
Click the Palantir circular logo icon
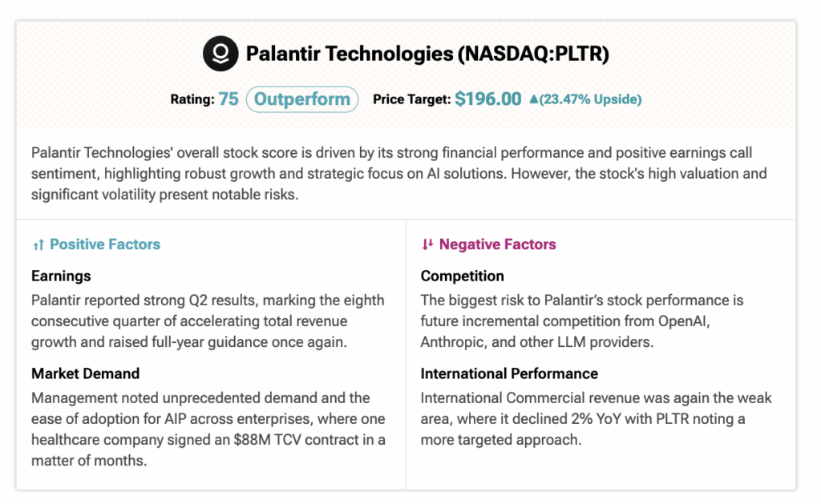point(220,54)
